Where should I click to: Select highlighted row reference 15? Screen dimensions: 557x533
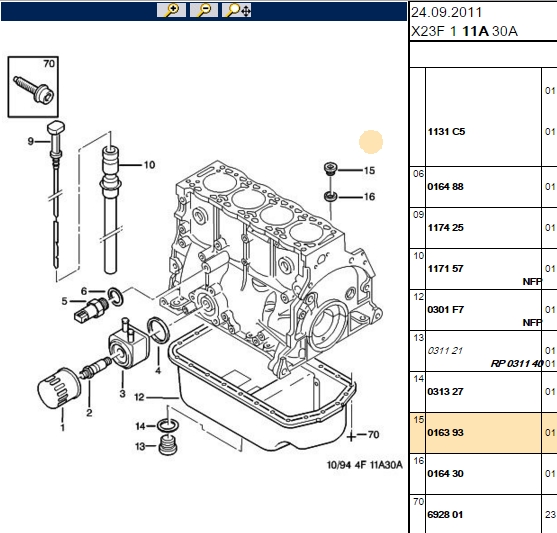click(418, 420)
